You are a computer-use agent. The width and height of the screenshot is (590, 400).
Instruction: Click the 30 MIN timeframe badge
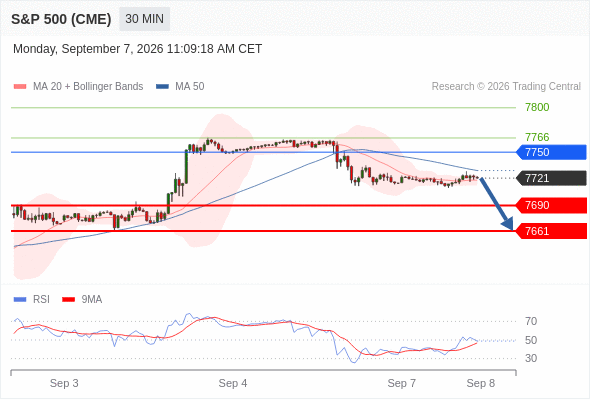click(144, 19)
